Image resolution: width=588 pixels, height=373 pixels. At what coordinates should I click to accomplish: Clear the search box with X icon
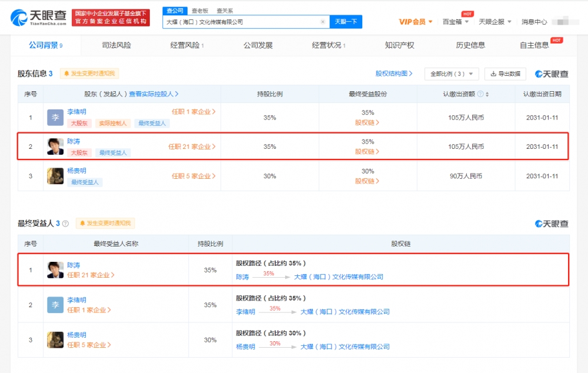[322, 22]
